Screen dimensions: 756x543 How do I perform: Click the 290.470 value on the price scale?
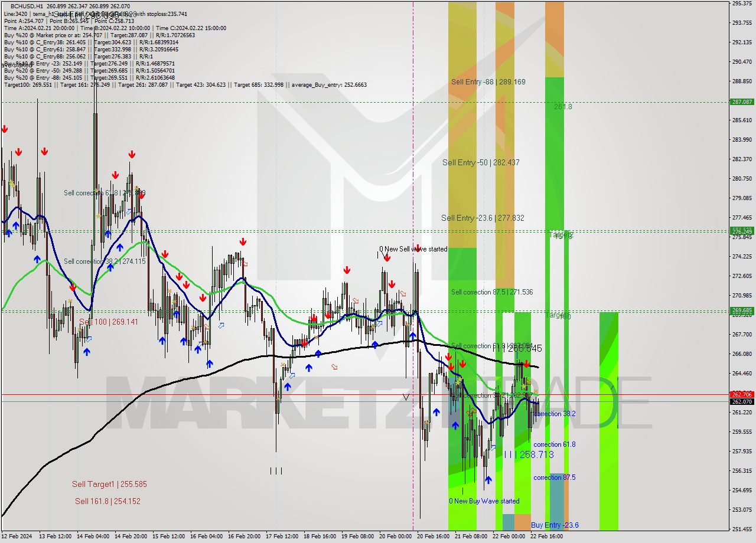[741, 61]
